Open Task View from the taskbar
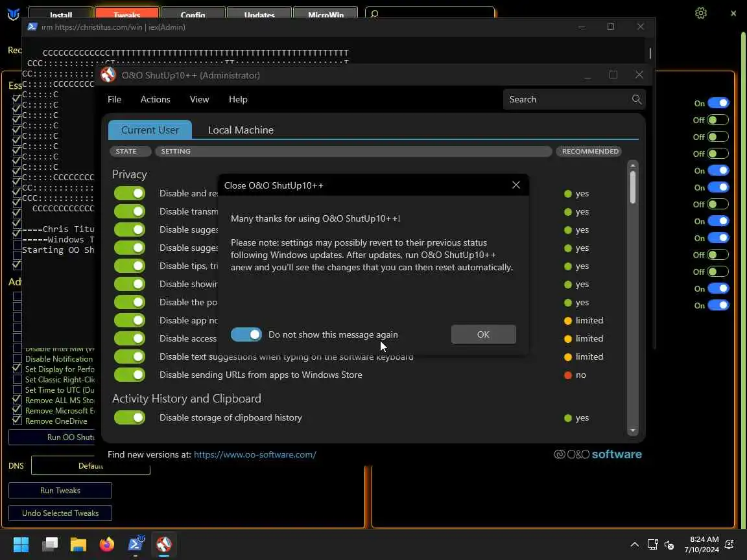Viewport: 747px width, 560px height. click(x=49, y=544)
